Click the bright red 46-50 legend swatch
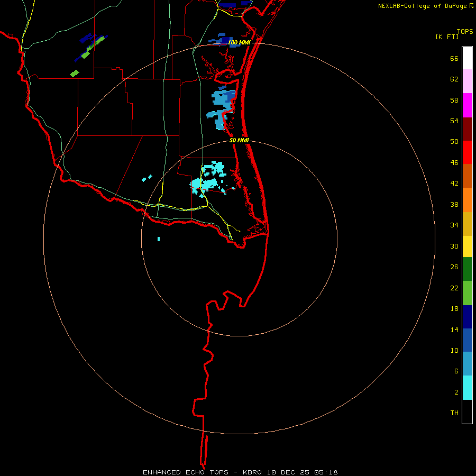476x476 pixels. pyautogui.click(x=467, y=152)
